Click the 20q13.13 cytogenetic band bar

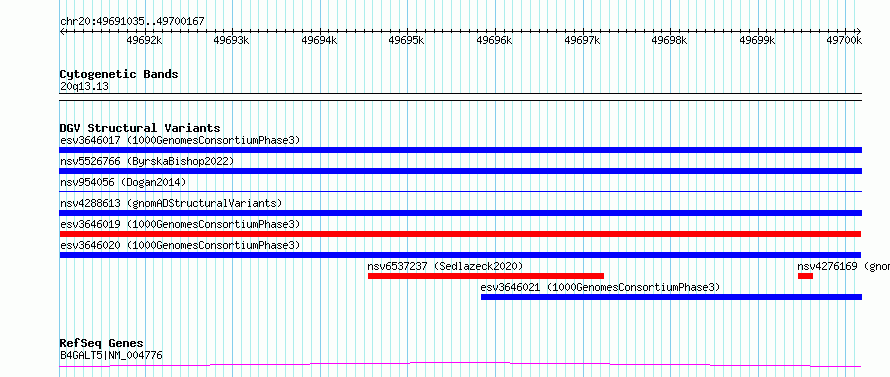click(x=460, y=97)
